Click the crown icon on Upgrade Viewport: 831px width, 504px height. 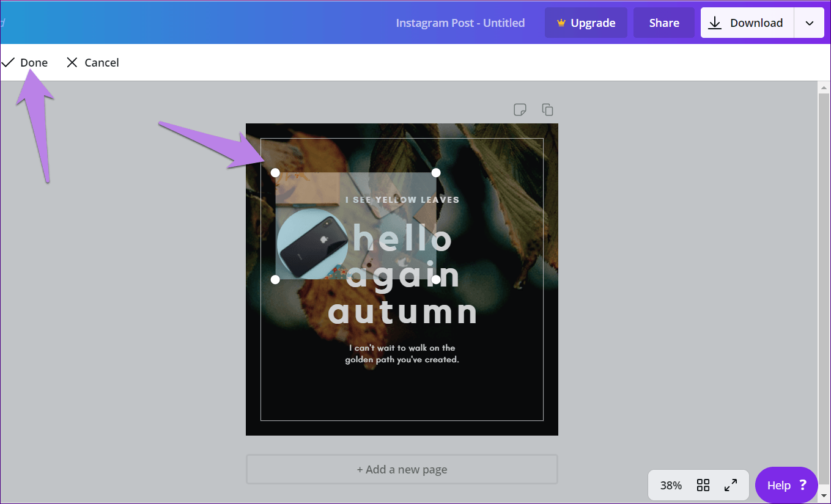561,23
